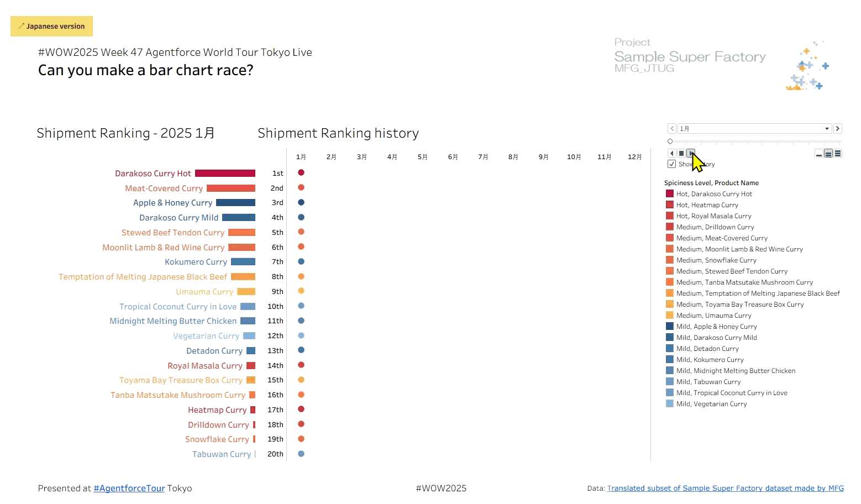Image resolution: width=861 pixels, height=504 pixels.
Task: Click the 1st rank dot in history
Action: tap(301, 173)
